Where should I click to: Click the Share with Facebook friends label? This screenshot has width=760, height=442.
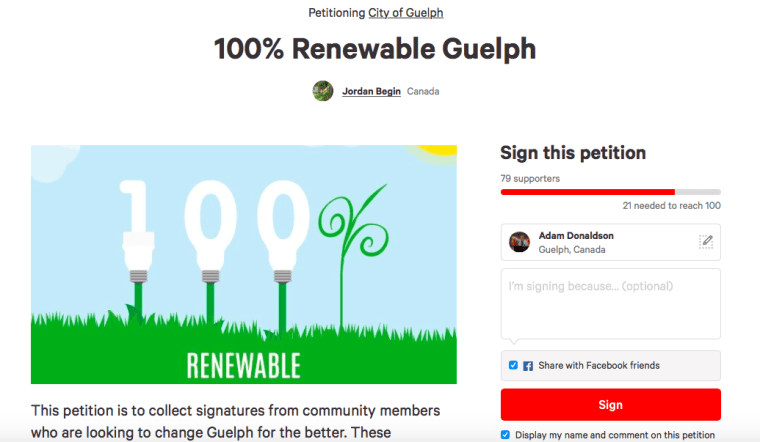pyautogui.click(x=599, y=366)
